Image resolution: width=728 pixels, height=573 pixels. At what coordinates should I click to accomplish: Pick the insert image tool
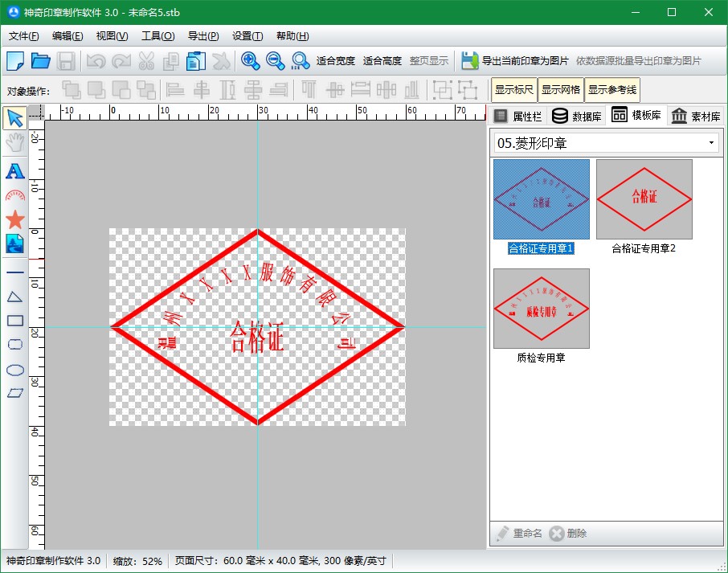(14, 244)
